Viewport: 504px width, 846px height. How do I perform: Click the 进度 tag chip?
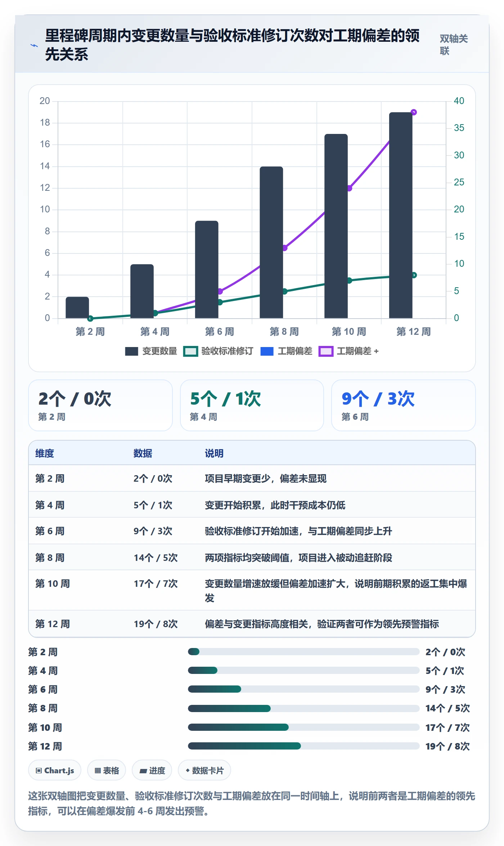tap(152, 770)
